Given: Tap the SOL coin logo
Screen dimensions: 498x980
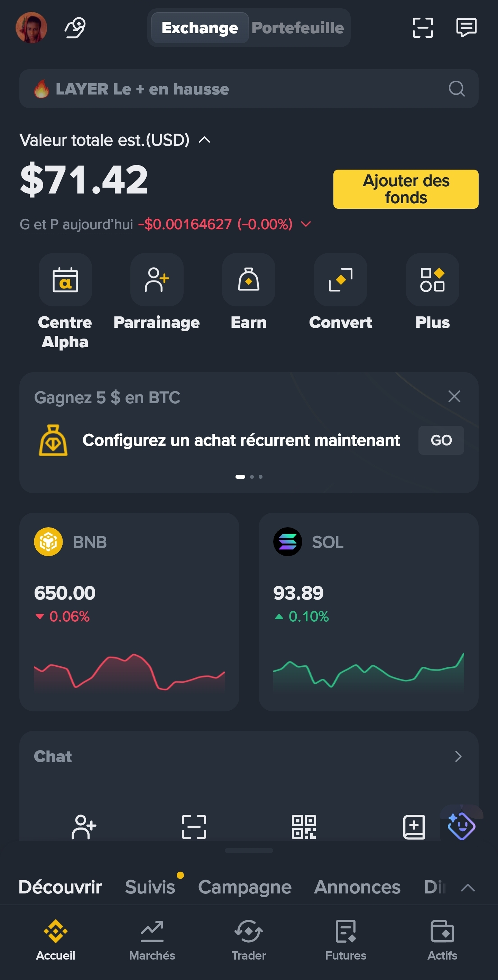Looking at the screenshot, I should coord(288,542).
